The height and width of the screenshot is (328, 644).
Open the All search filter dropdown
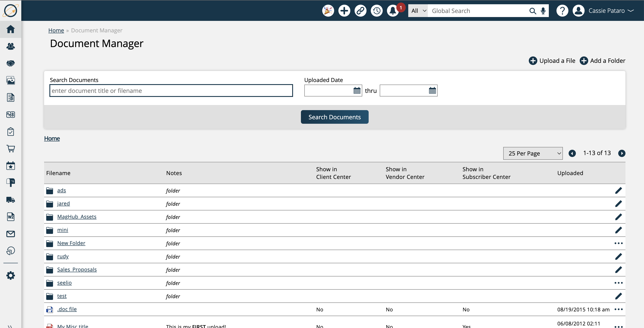click(418, 11)
